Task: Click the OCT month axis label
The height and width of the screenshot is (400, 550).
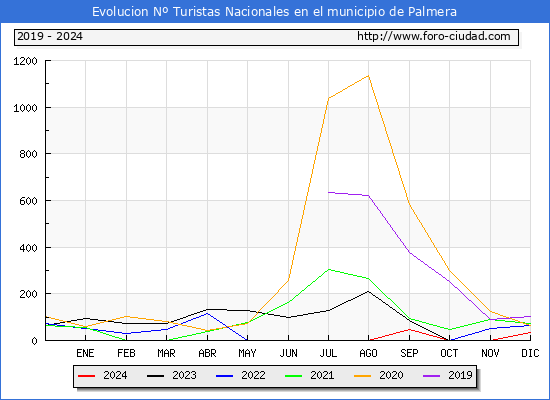Action: coord(449,353)
